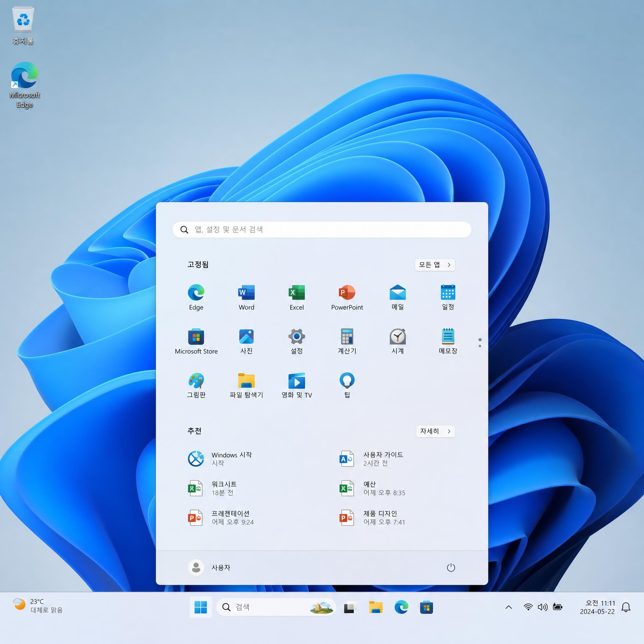This screenshot has width=644, height=644.
Task: Click the 사용자 account button
Action: [x=209, y=567]
